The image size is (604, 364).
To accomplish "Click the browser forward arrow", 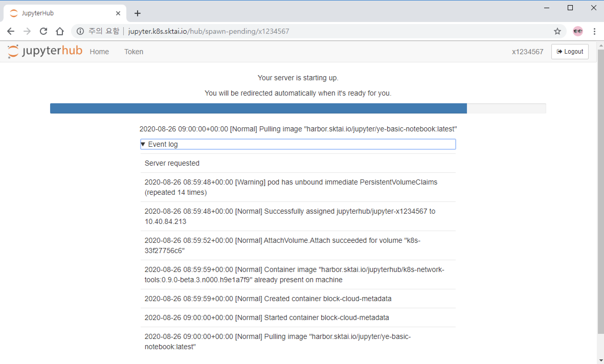I will coord(27,31).
